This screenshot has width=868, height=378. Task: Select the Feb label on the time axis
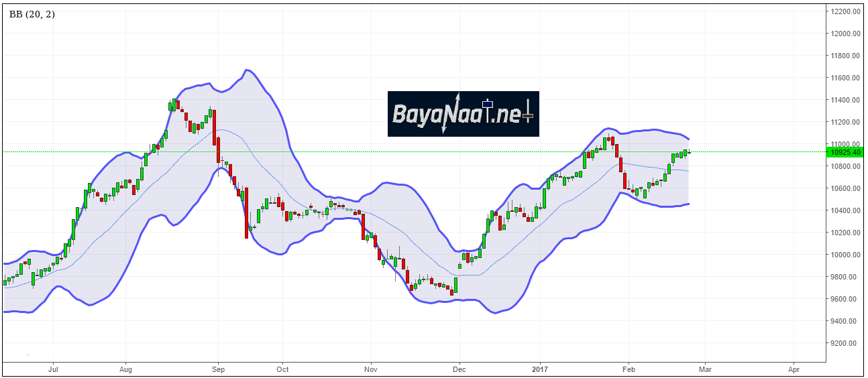click(x=629, y=369)
